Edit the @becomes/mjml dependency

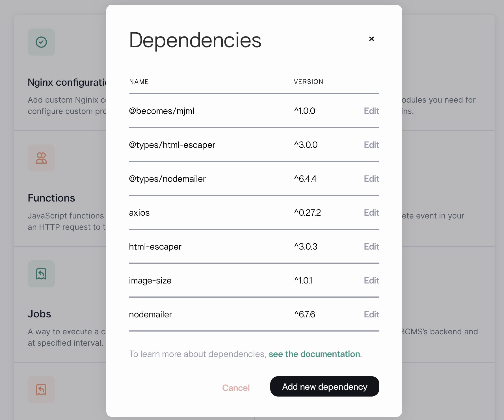click(x=371, y=111)
